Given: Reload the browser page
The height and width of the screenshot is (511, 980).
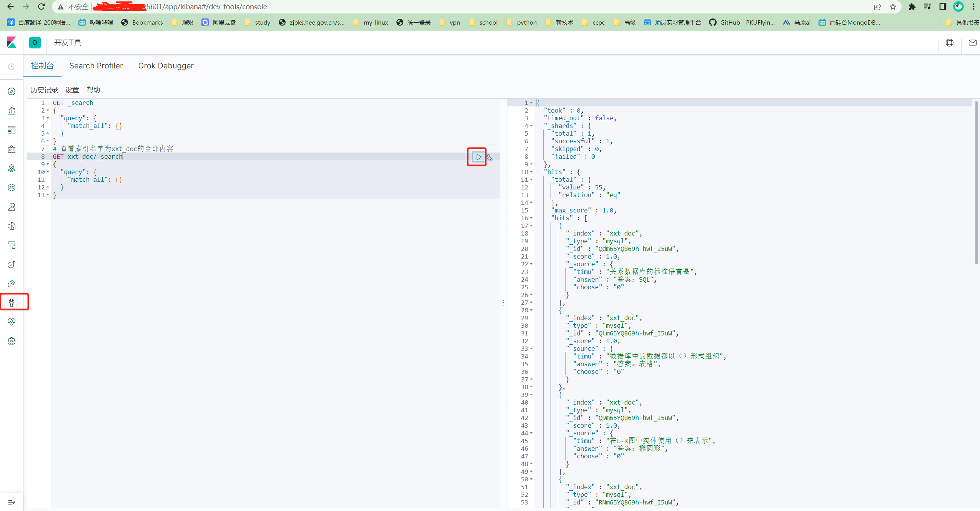Looking at the screenshot, I should tap(42, 7).
